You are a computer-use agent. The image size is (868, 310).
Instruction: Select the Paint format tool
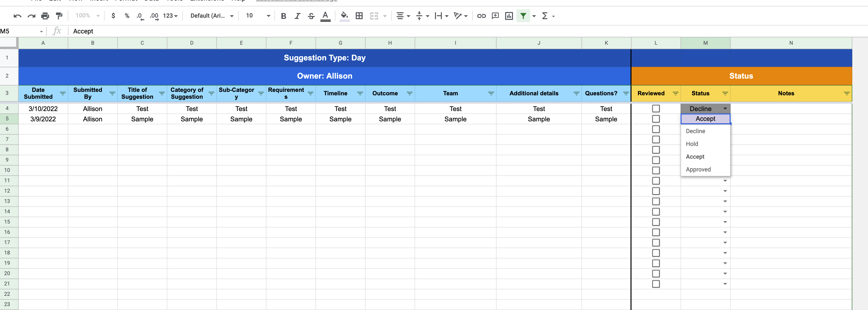(x=59, y=16)
